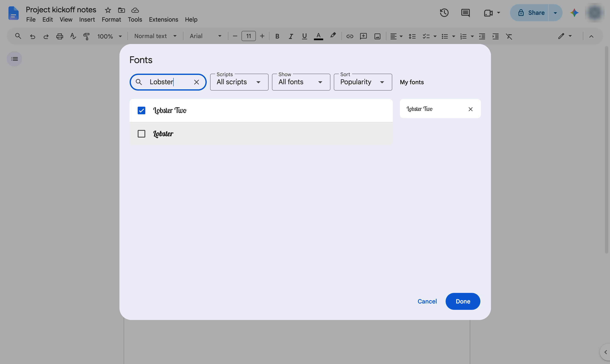Open the comments panel icon
This screenshot has height=364, width=610.
point(465,13)
